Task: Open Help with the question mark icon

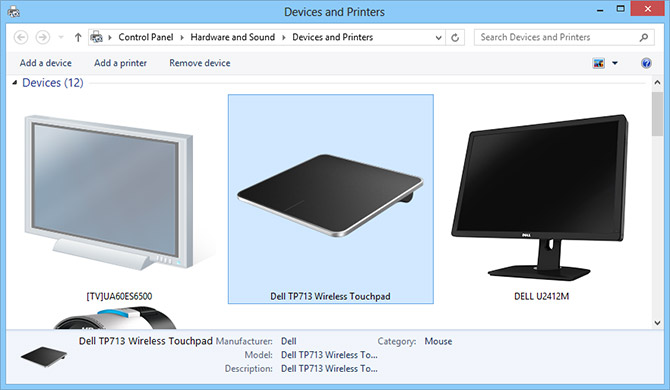Action: (x=646, y=63)
